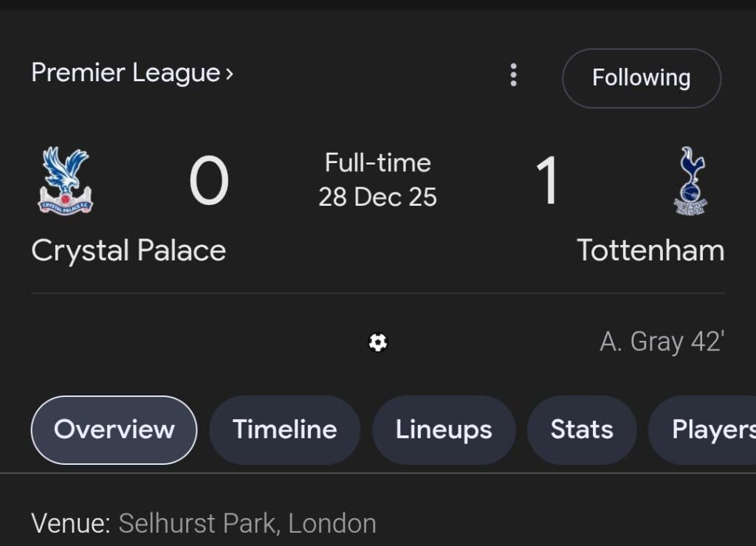756x546 pixels.
Task: Open the Lineups tab
Action: (x=444, y=429)
